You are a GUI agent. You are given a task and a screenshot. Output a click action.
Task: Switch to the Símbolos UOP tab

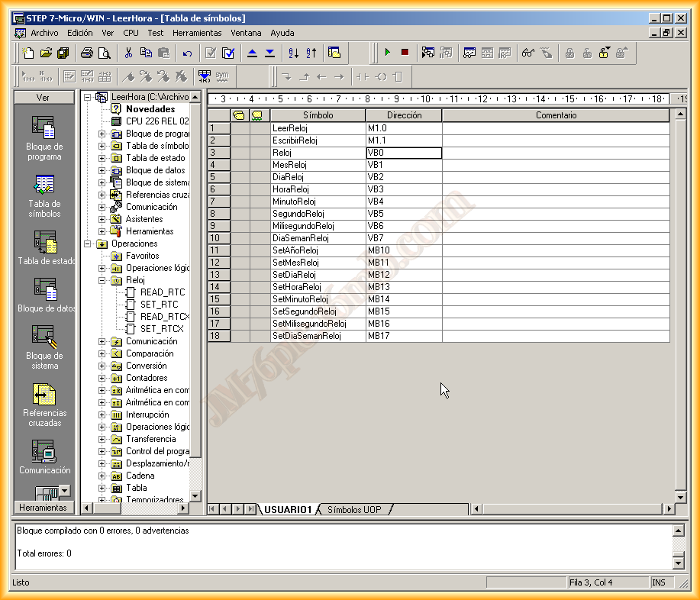[x=354, y=509]
